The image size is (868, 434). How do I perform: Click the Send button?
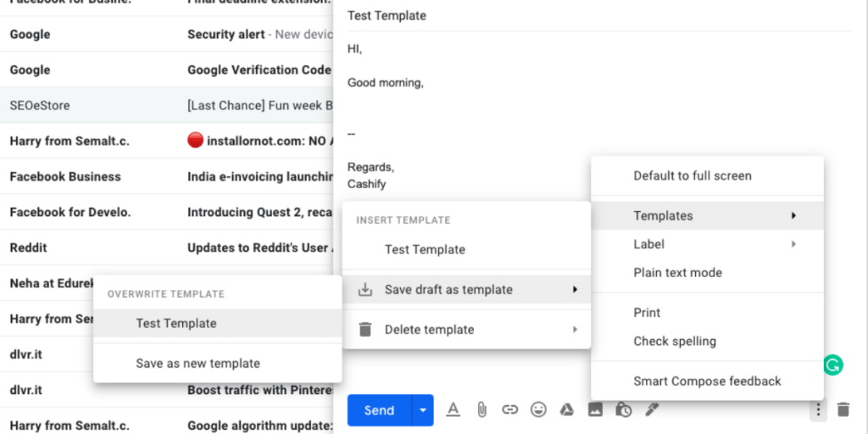click(379, 410)
